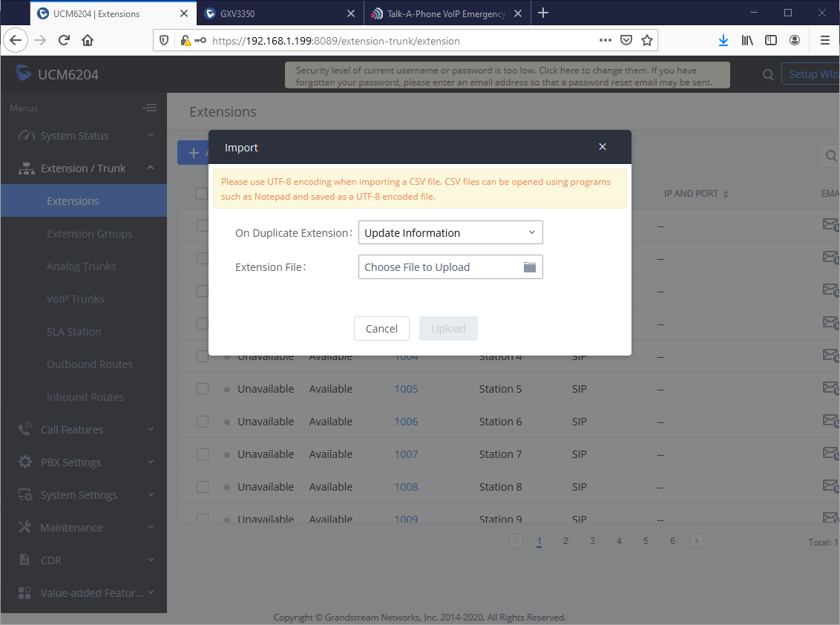
Task: Tick the checkbox for extension 1006
Action: click(x=203, y=422)
